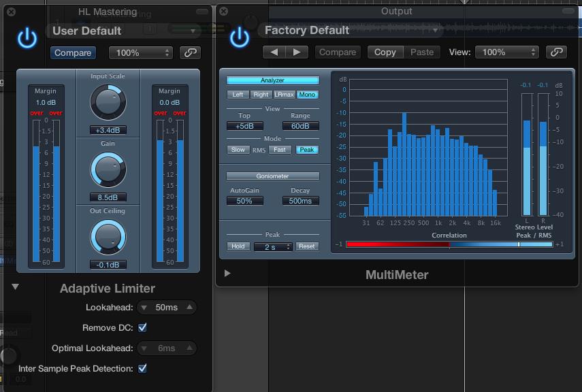Select Left channel for analyzer
Viewport: 582px width, 392px height.
[238, 95]
